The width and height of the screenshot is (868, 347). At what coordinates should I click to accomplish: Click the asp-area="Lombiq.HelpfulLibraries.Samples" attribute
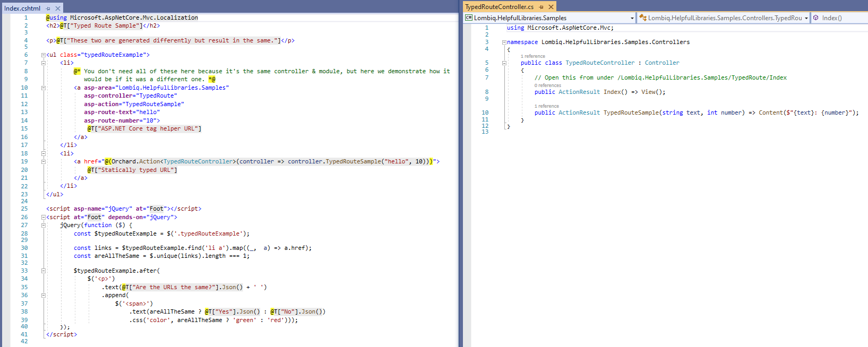pyautogui.click(x=157, y=88)
